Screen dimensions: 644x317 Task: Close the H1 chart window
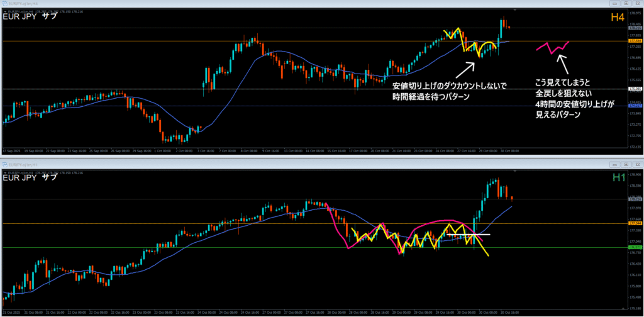click(637, 164)
